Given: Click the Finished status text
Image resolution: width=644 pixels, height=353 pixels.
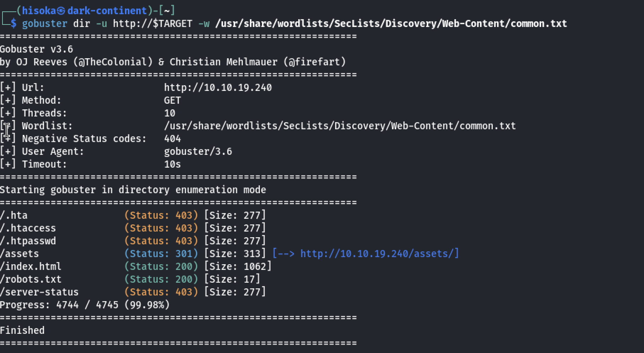Looking at the screenshot, I should pos(22,330).
